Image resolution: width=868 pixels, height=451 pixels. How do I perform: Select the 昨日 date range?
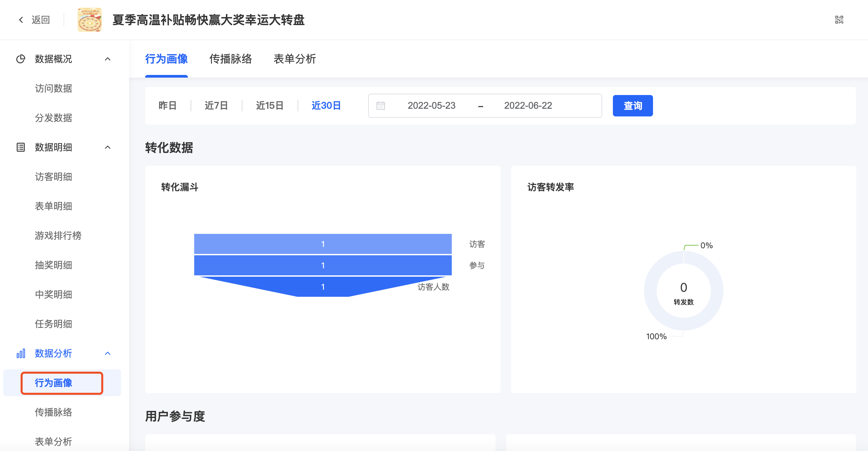[168, 105]
